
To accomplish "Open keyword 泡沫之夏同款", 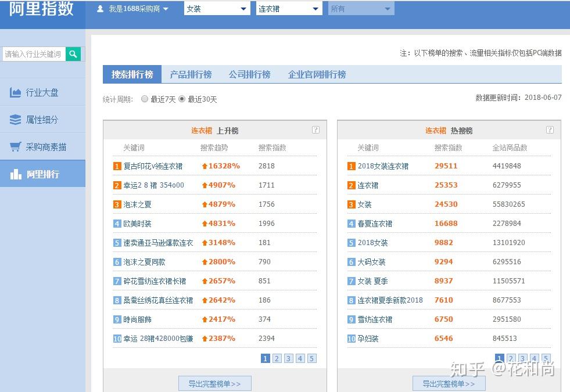I will point(144,262).
